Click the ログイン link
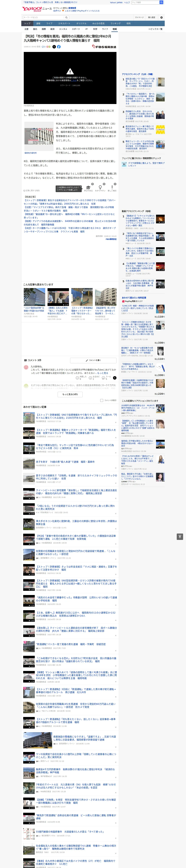186x868 pixels. pyautogui.click(x=57, y=11)
